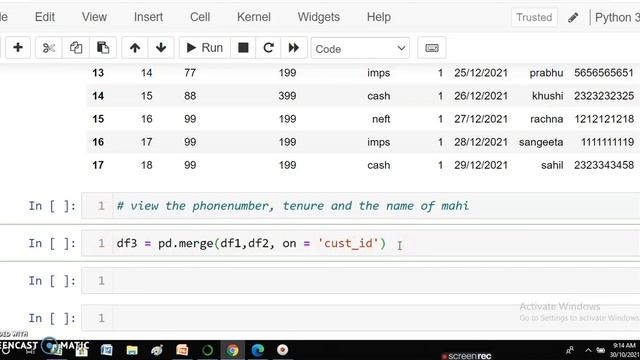The height and width of the screenshot is (360, 640).
Task: Restart the kernel icon
Action: click(268, 48)
